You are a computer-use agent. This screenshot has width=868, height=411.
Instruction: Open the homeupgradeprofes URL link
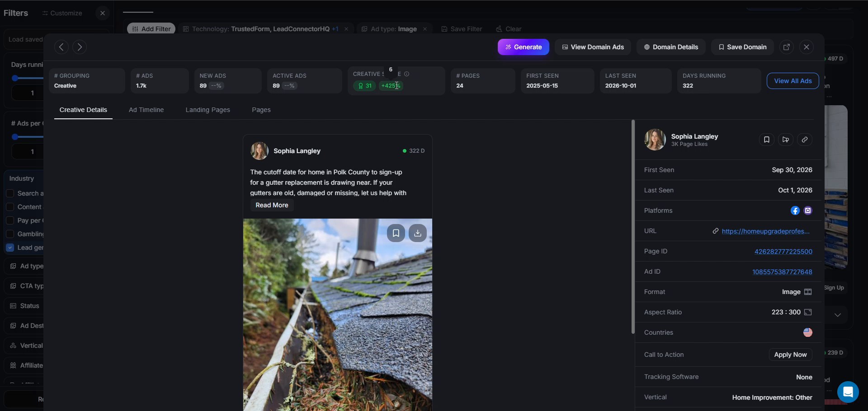[765, 231]
